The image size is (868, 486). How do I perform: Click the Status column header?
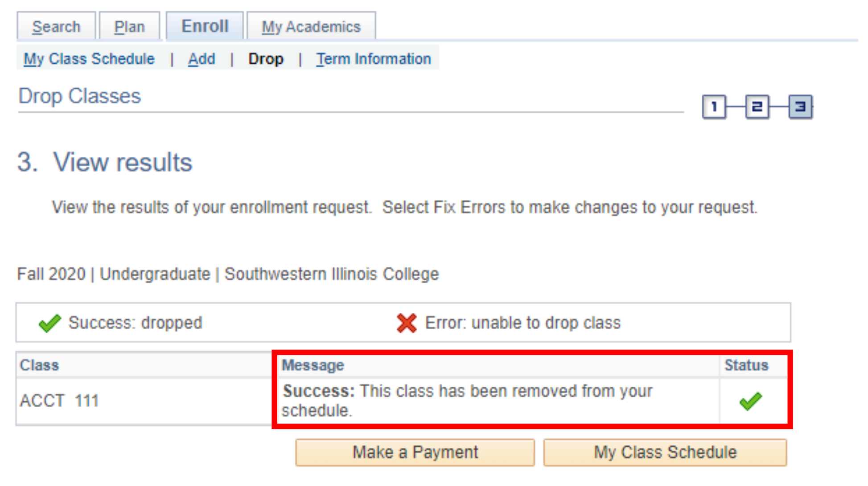[746, 364]
